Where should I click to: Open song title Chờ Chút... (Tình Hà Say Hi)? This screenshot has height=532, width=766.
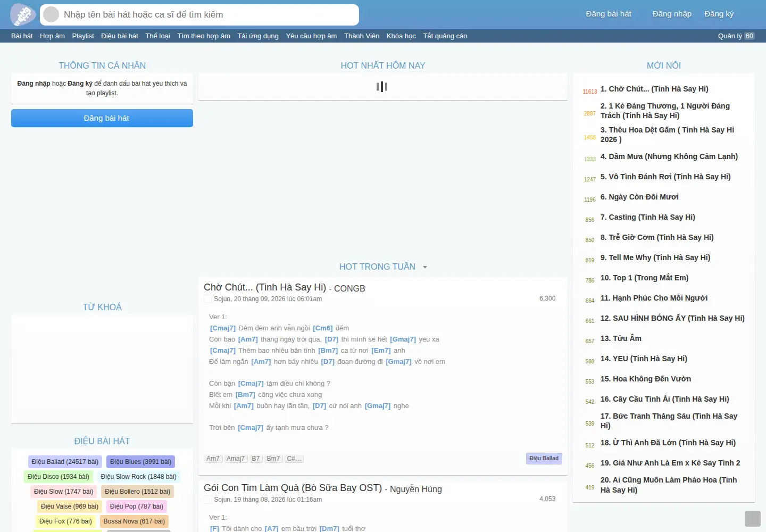265,287
